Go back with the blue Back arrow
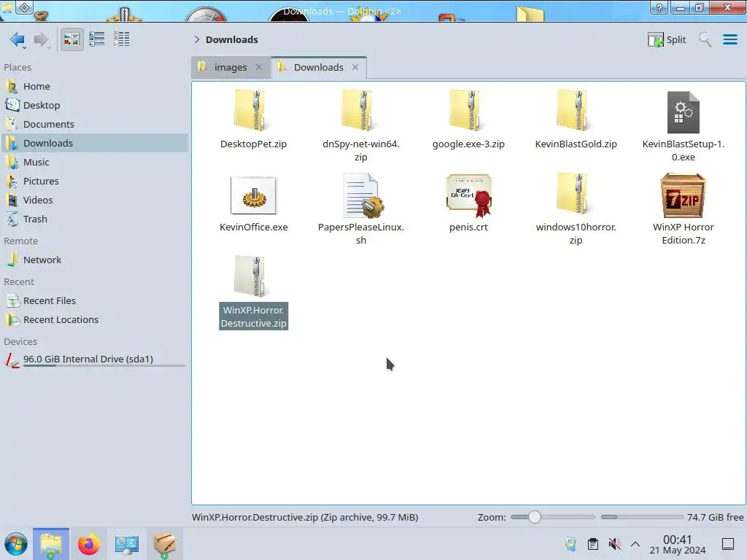The image size is (747, 560). 18,39
